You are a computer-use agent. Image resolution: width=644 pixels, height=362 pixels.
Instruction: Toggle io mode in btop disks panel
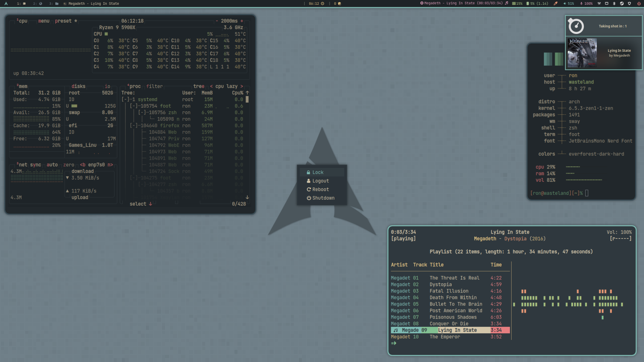coord(108,86)
